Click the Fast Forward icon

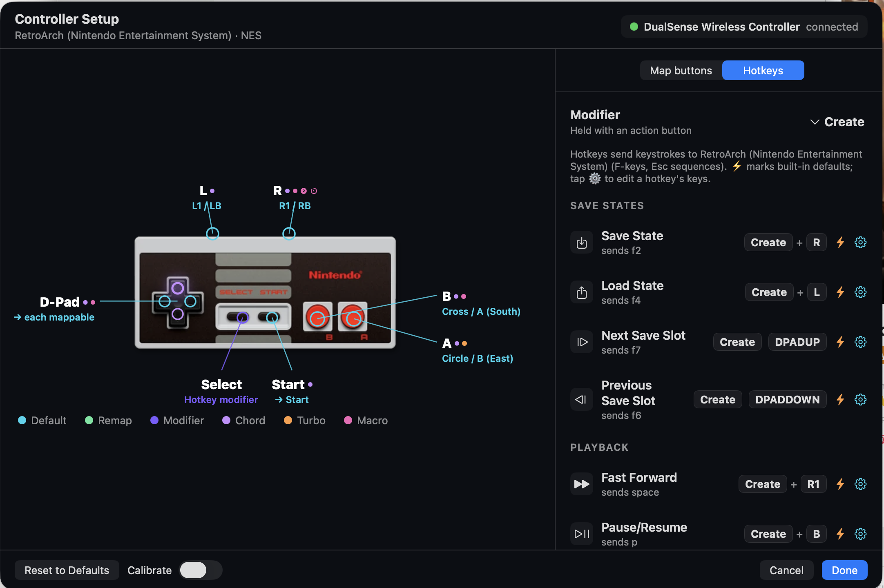[x=582, y=484]
